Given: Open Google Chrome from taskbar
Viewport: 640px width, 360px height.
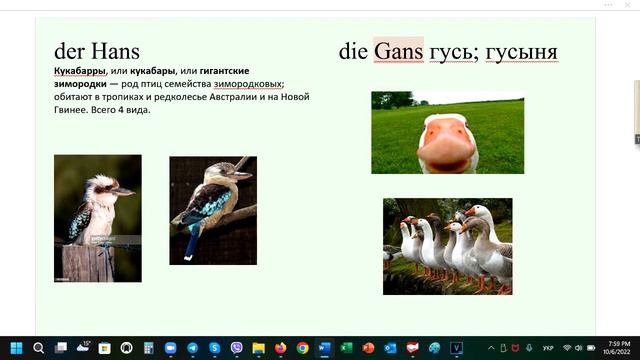Looking at the screenshot, I should tap(302, 348).
